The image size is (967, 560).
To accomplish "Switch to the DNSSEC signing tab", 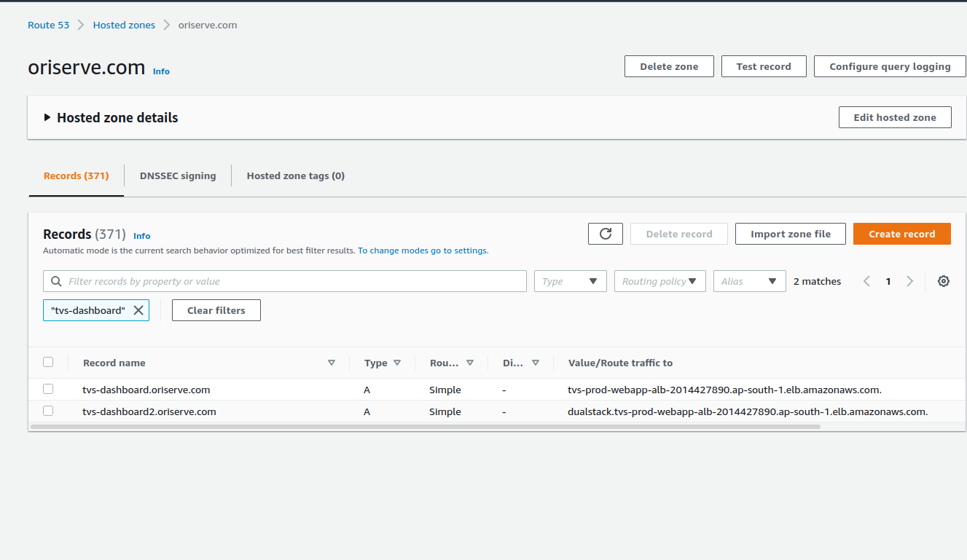I will pos(178,176).
